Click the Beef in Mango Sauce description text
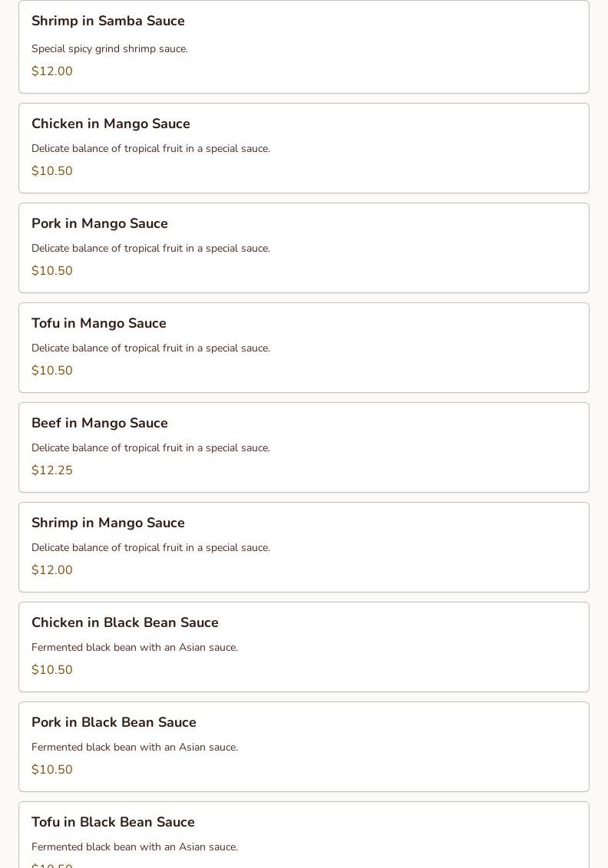Viewport: 608px width, 868px height. pyautogui.click(x=150, y=448)
